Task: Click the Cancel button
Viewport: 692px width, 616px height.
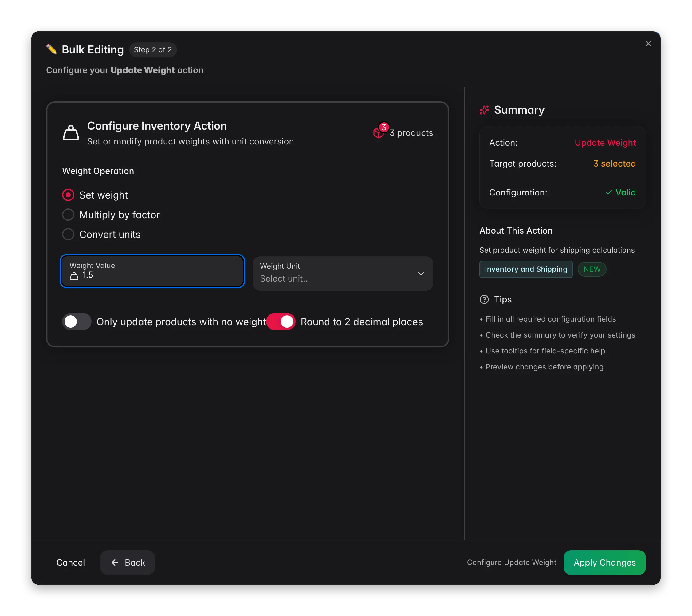Action: (70, 563)
